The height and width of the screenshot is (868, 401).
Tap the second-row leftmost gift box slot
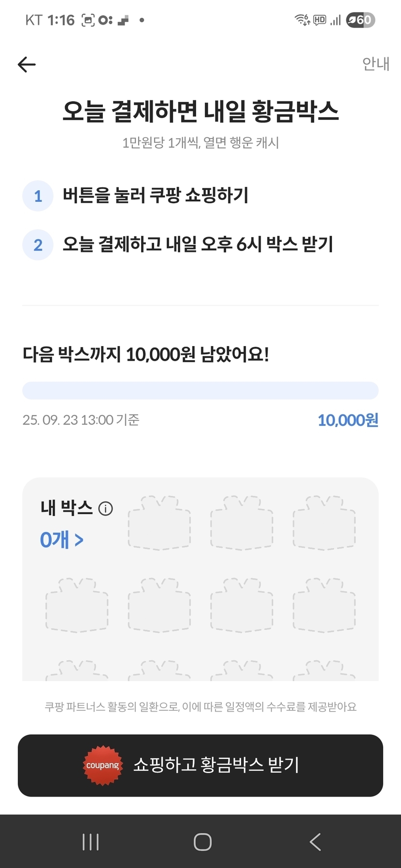tap(77, 605)
